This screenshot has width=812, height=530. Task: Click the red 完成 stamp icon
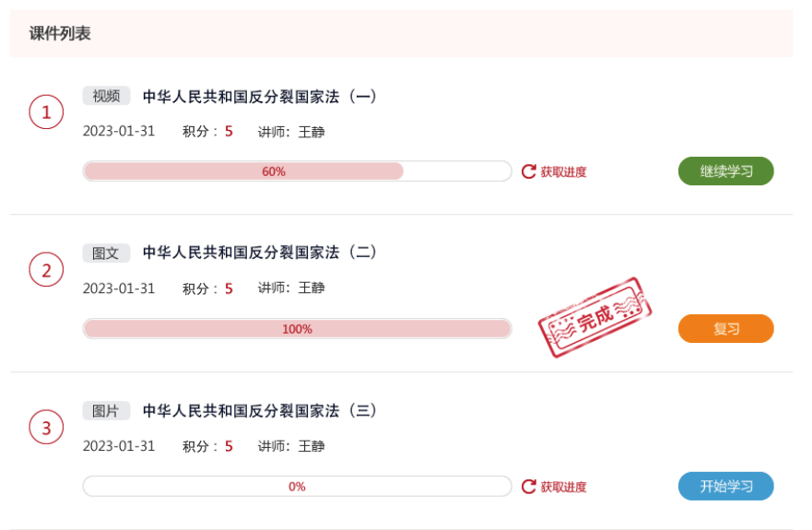[594, 317]
